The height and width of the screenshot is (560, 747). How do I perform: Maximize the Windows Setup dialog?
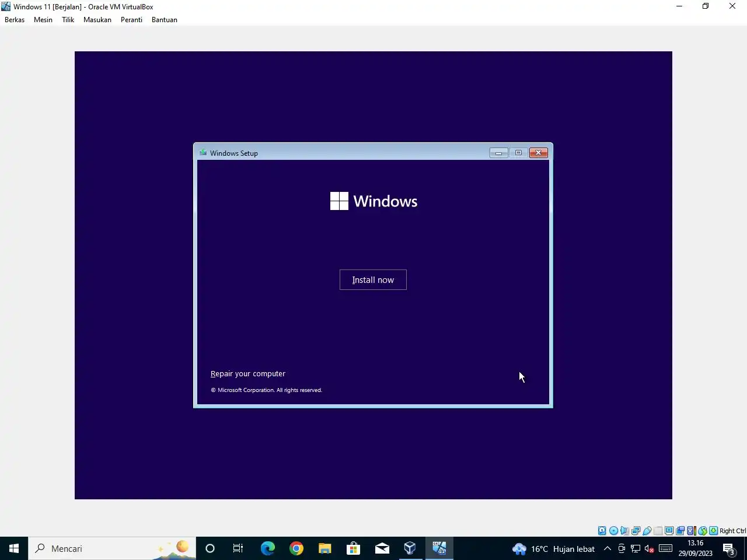tap(518, 153)
